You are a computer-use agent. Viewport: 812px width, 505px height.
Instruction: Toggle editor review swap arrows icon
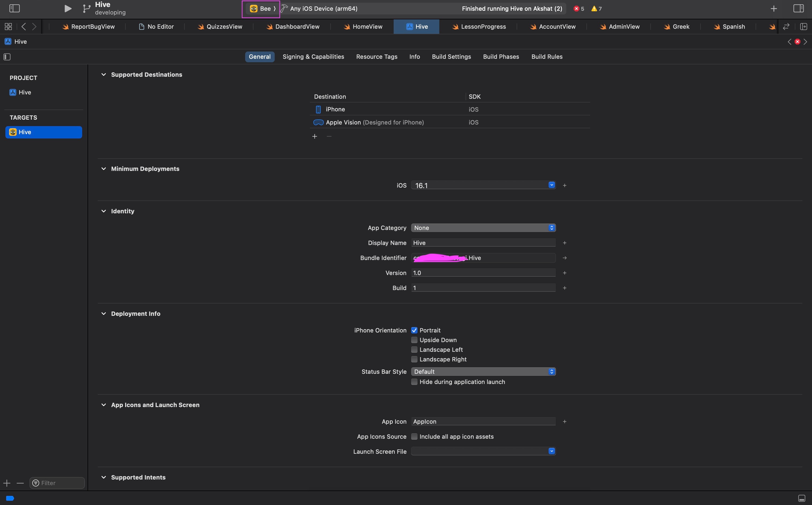tap(786, 26)
